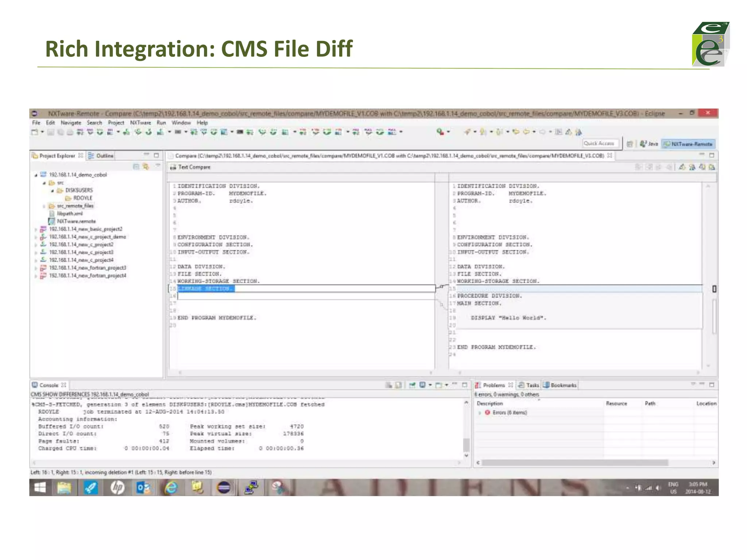Switch to the Problems tab
747x560 pixels.
[x=494, y=385]
